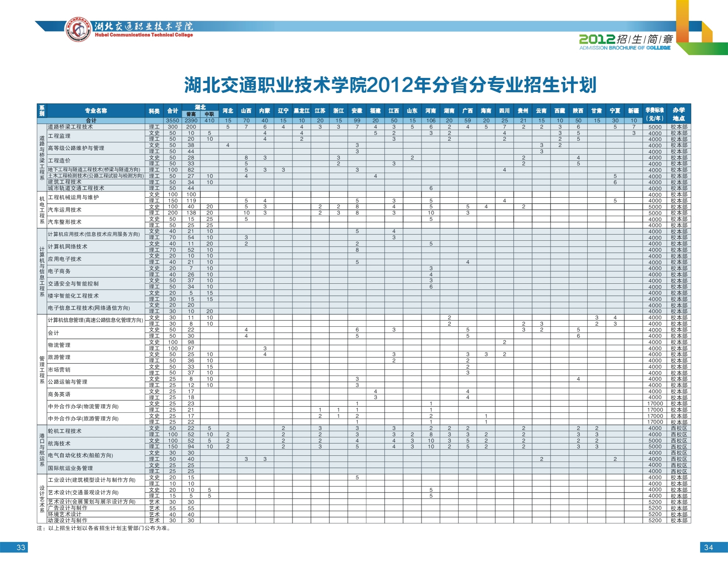
Task: Select the 宁夏 column header
Action: (615, 111)
